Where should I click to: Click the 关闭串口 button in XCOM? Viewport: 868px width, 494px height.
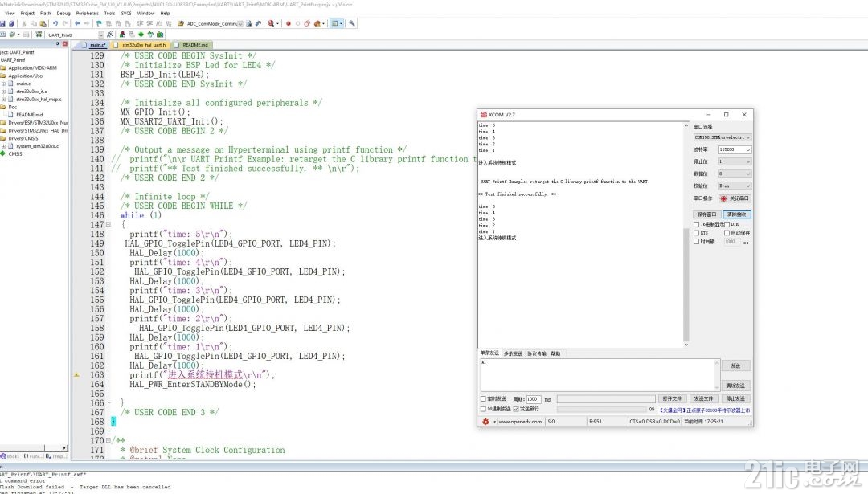(x=735, y=198)
